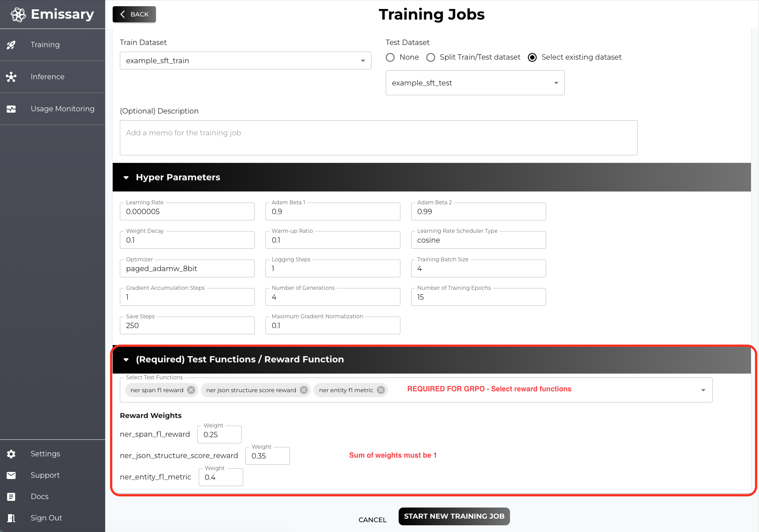Remove the ner span f1 reward chip
The image size is (759, 532).
coord(191,390)
